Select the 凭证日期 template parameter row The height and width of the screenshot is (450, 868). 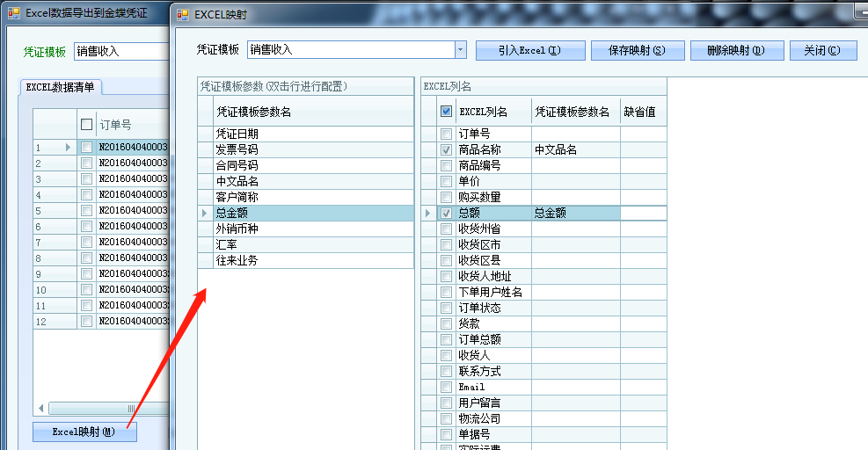tap(312, 134)
